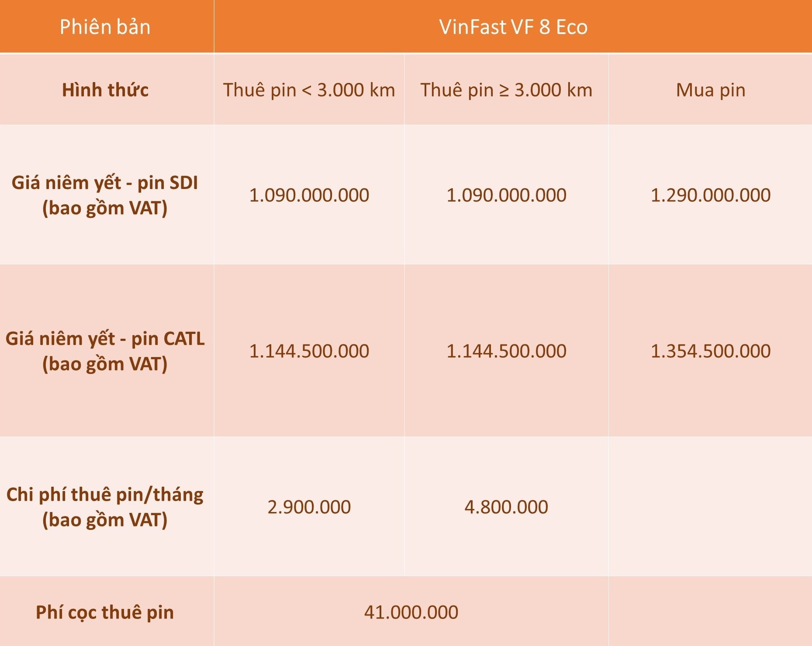The height and width of the screenshot is (646, 812).
Task: Select the "VinFast VF 8 Eco" header
Action: coord(513,27)
